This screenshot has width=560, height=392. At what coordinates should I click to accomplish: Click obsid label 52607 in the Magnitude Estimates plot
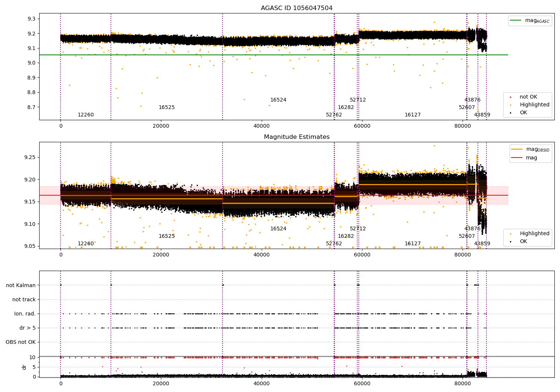(x=467, y=236)
